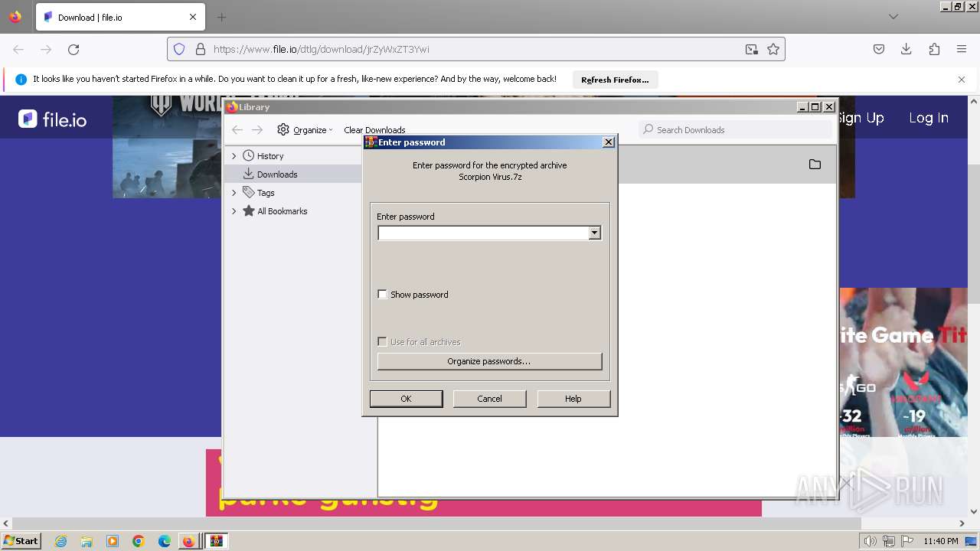Open File Explorer from taskbar
980x551 pixels.
(87, 541)
